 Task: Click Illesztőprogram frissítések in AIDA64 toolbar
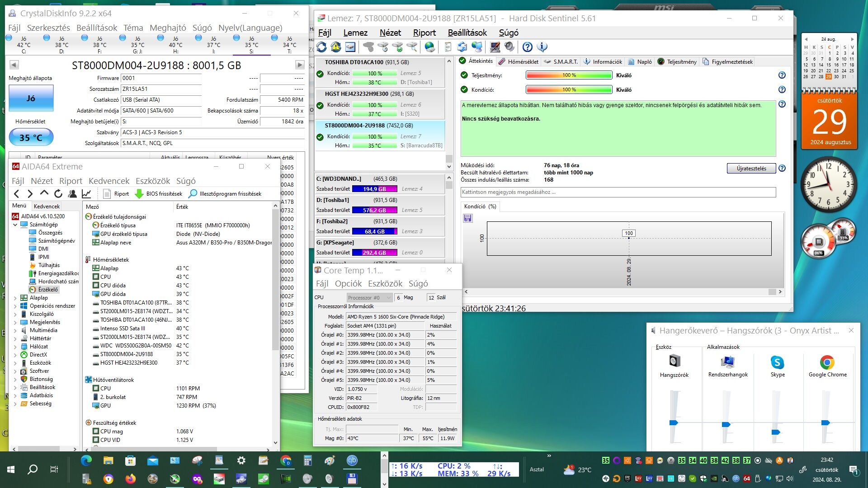(225, 194)
